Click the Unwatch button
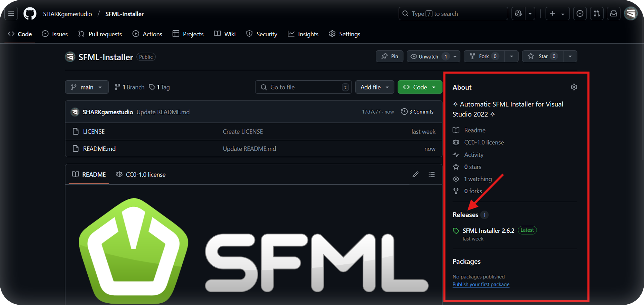 pos(428,56)
